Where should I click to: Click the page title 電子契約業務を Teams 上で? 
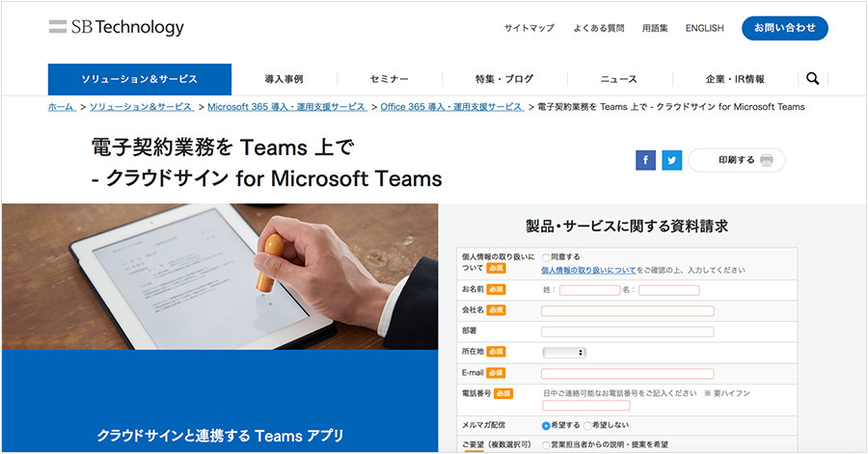point(222,147)
